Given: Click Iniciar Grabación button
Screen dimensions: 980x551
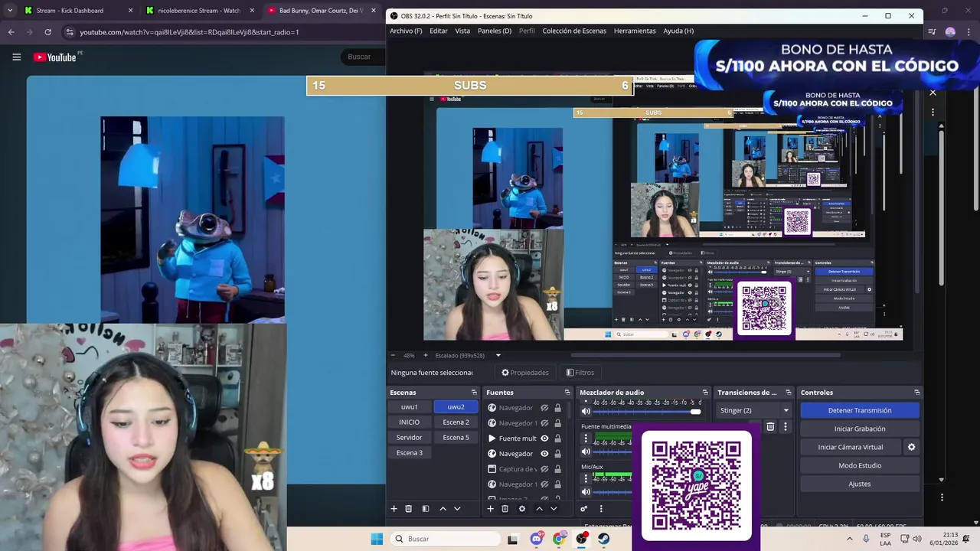Looking at the screenshot, I should pyautogui.click(x=860, y=429).
